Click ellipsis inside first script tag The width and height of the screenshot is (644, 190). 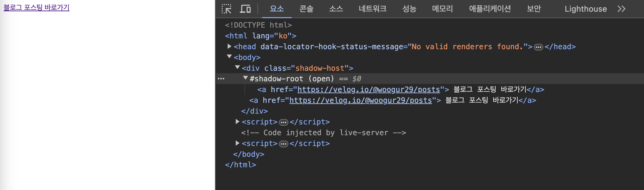(x=283, y=122)
